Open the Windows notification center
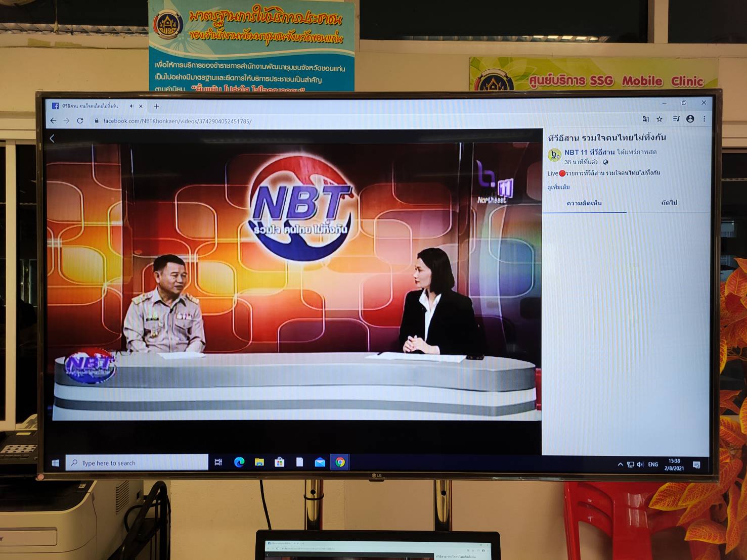Image resolution: width=747 pixels, height=560 pixels. click(x=696, y=465)
